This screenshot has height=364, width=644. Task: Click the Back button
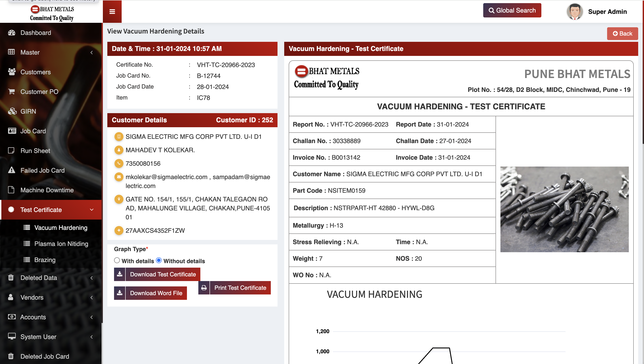tap(622, 34)
